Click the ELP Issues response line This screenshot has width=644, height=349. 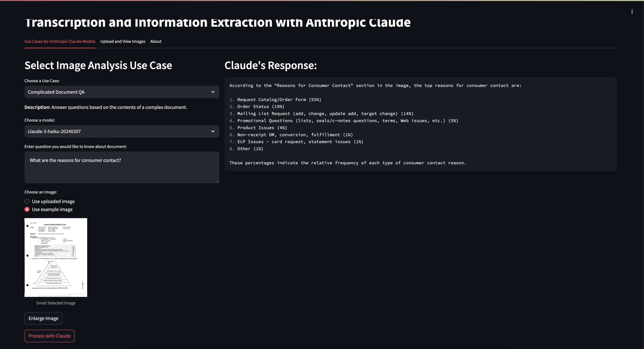[x=300, y=142]
